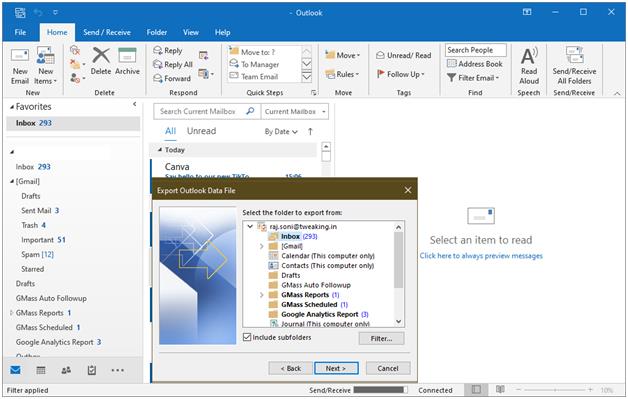Collapse the ribbon with arrow

tap(617, 93)
